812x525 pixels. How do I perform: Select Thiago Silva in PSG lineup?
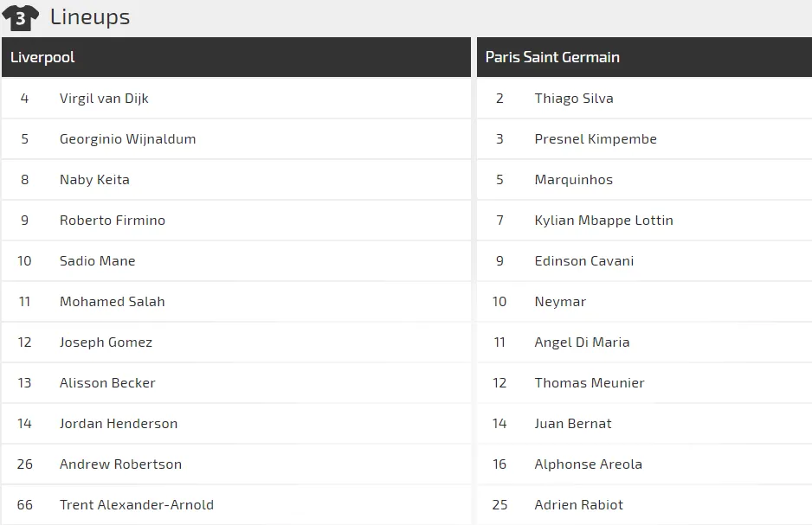[x=574, y=99]
